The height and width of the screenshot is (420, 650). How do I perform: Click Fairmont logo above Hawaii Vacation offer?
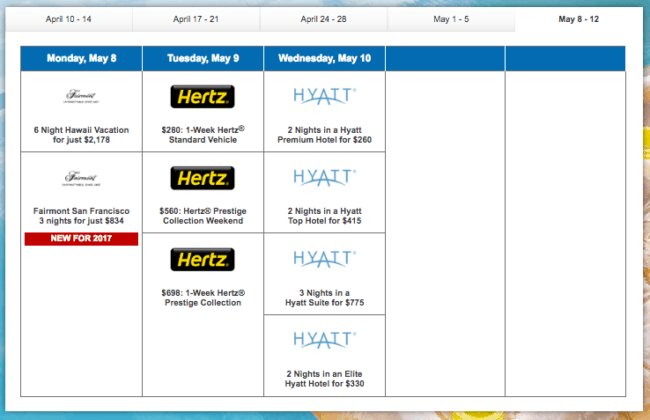[81, 96]
